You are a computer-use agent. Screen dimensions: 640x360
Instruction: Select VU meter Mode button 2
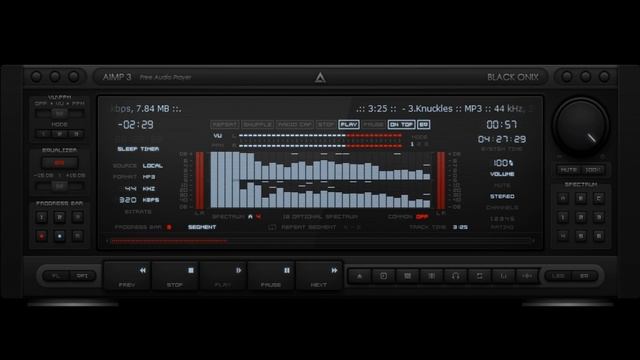[x=60, y=133]
